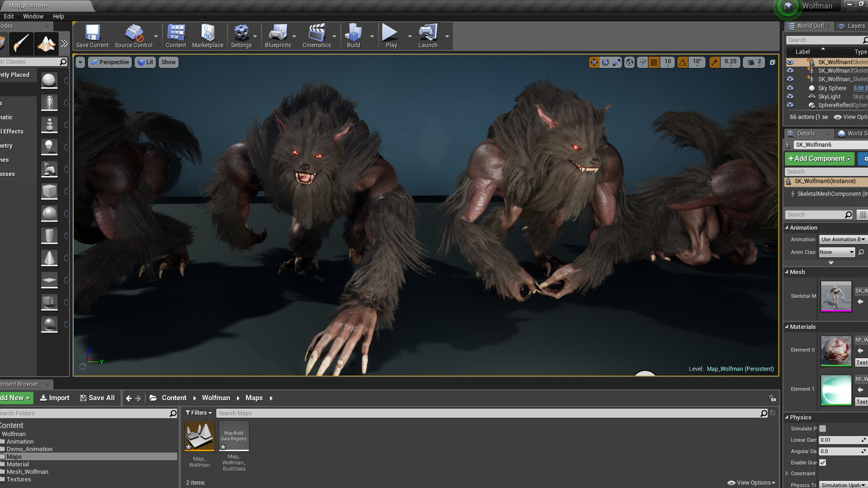This screenshot has width=868, height=488.
Task: Expand more modes chevron icon
Action: [64, 44]
